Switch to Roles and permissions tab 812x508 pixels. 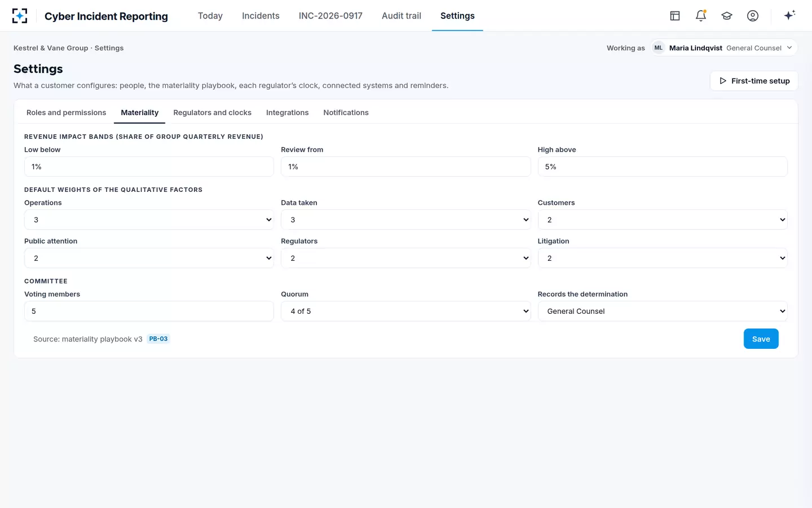point(66,112)
